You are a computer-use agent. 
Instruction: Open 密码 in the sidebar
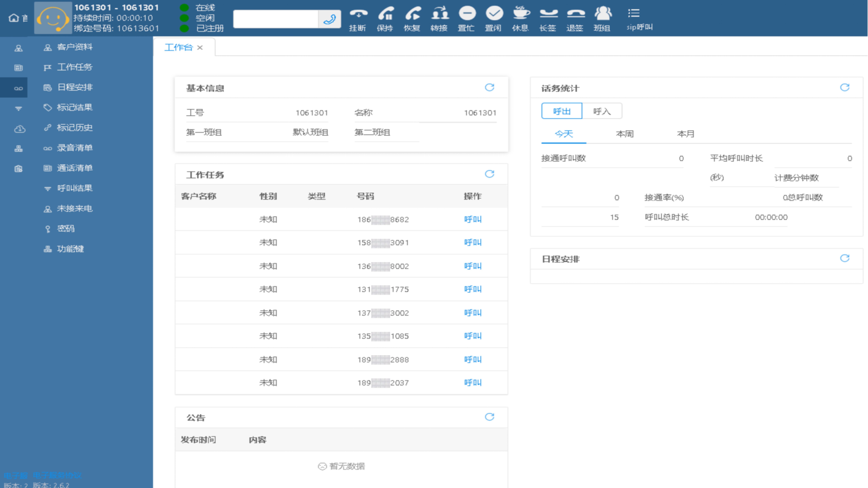(x=66, y=229)
